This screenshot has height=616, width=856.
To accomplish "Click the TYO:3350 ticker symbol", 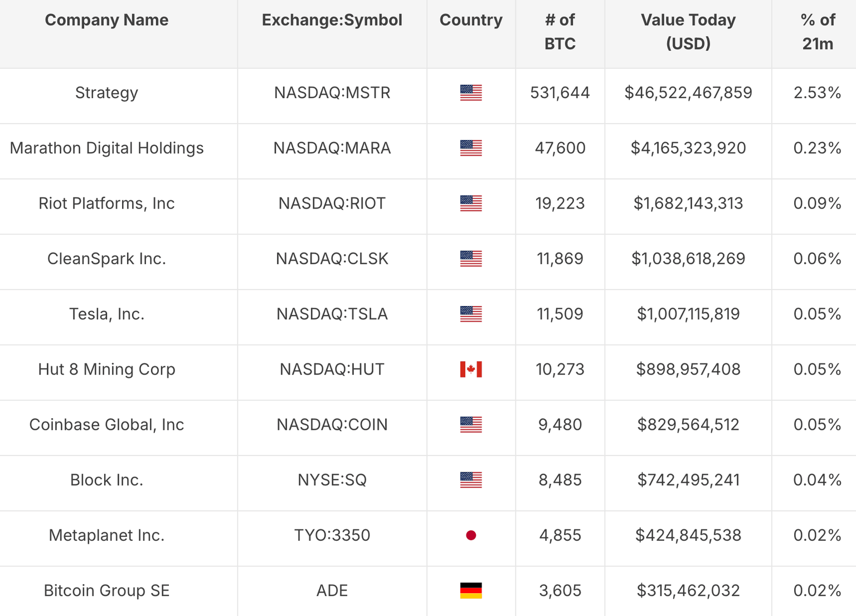I will pos(332,535).
